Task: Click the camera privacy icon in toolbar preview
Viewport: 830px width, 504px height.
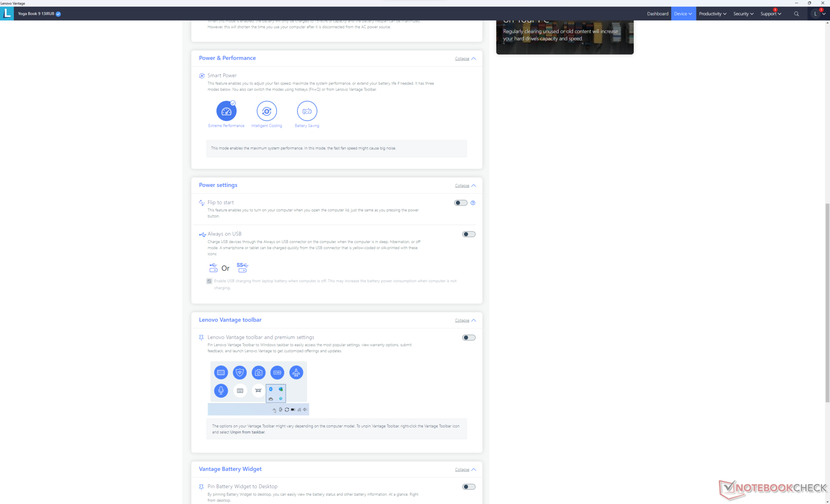Action: (259, 372)
